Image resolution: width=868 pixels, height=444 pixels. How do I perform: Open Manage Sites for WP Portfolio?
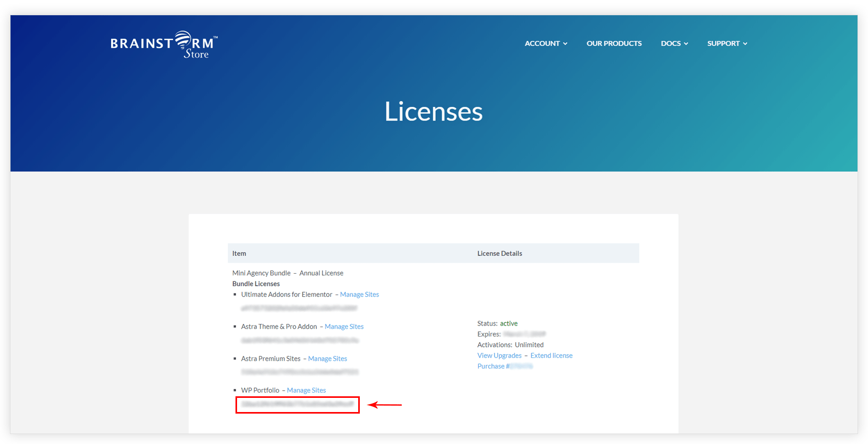[306, 391]
